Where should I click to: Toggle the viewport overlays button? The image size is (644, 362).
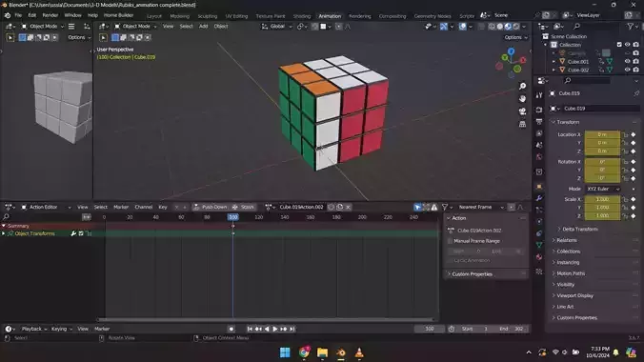[462, 27]
